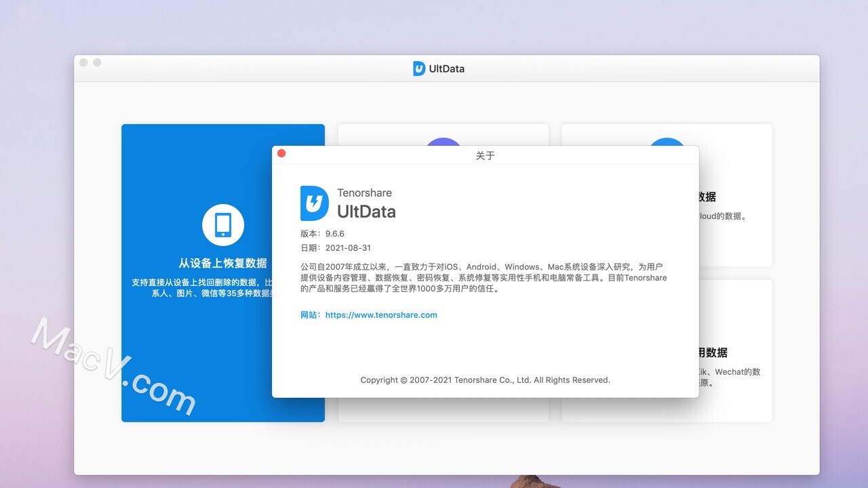The image size is (868, 488).
Task: Click the UltData title text in main window
Action: click(x=447, y=68)
